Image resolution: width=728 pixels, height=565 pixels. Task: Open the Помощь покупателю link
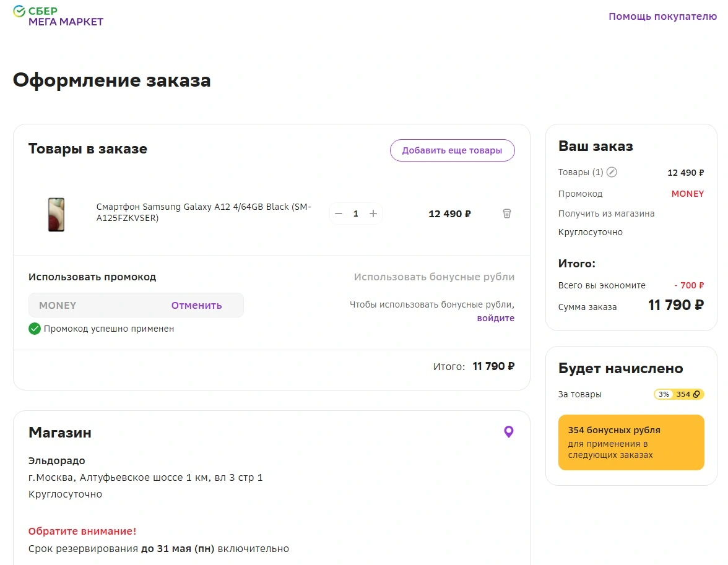(662, 17)
